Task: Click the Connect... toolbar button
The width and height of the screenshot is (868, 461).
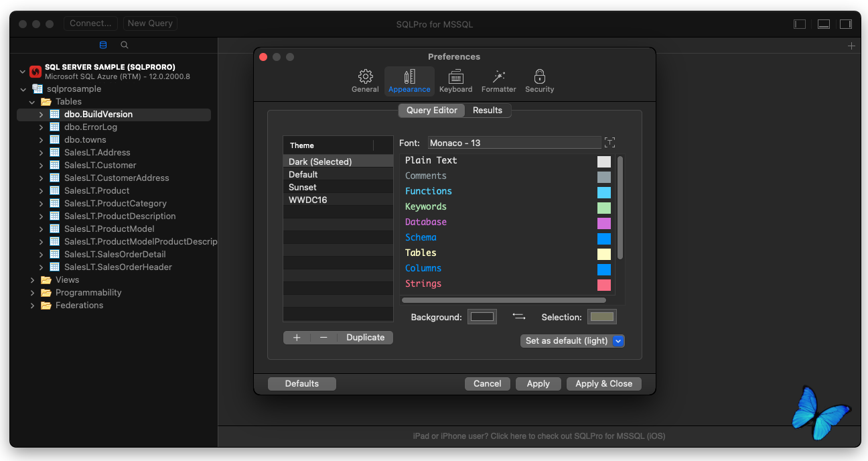Action: tap(90, 23)
